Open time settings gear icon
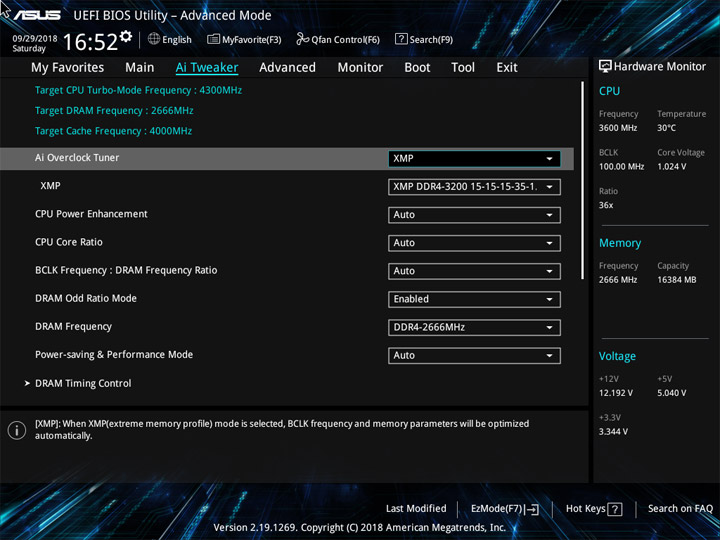720x540 pixels. [x=126, y=36]
